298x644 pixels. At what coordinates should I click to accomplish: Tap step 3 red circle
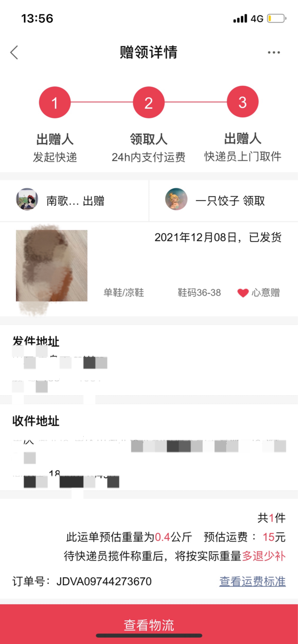pyautogui.click(x=242, y=102)
